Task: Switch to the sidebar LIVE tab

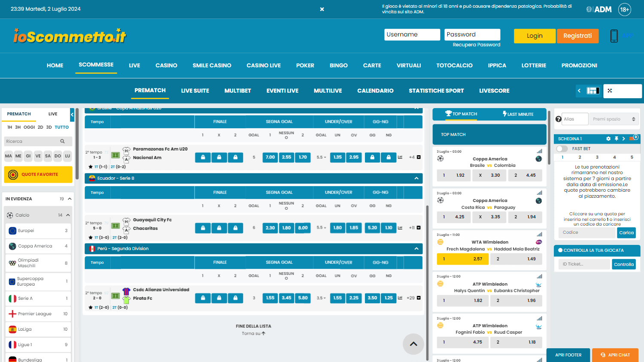Action: point(53,114)
